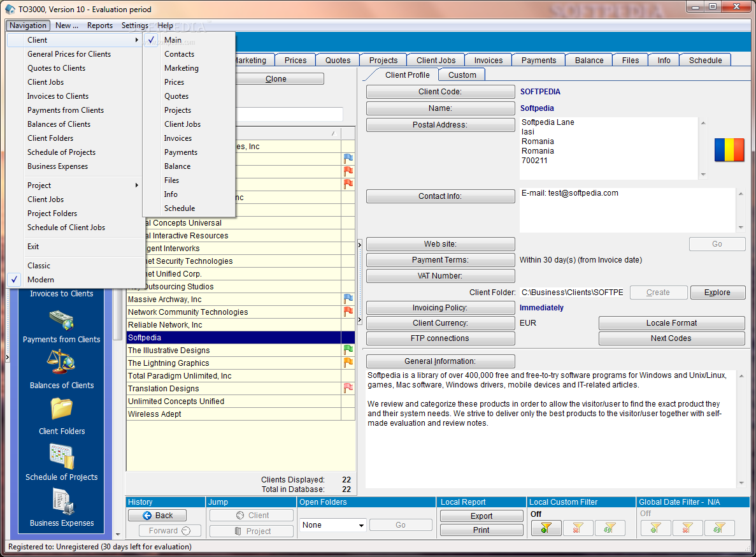Image resolution: width=756 pixels, height=557 pixels.
Task: Switch to the Balance tab
Action: tap(588, 61)
